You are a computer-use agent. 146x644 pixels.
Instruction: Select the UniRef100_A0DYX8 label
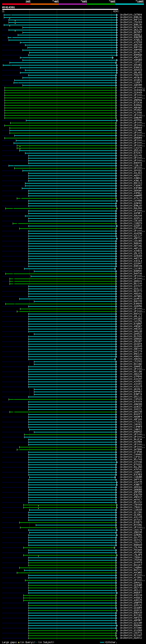coord(131,595)
